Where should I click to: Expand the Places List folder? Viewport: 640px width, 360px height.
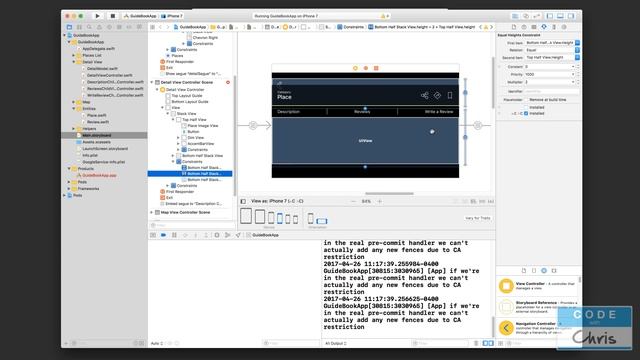click(74, 55)
